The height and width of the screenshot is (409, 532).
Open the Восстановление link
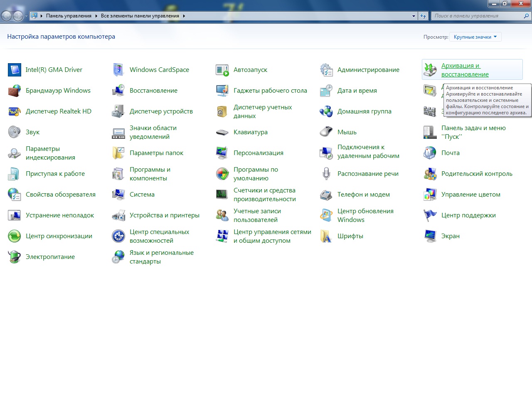pyautogui.click(x=153, y=91)
